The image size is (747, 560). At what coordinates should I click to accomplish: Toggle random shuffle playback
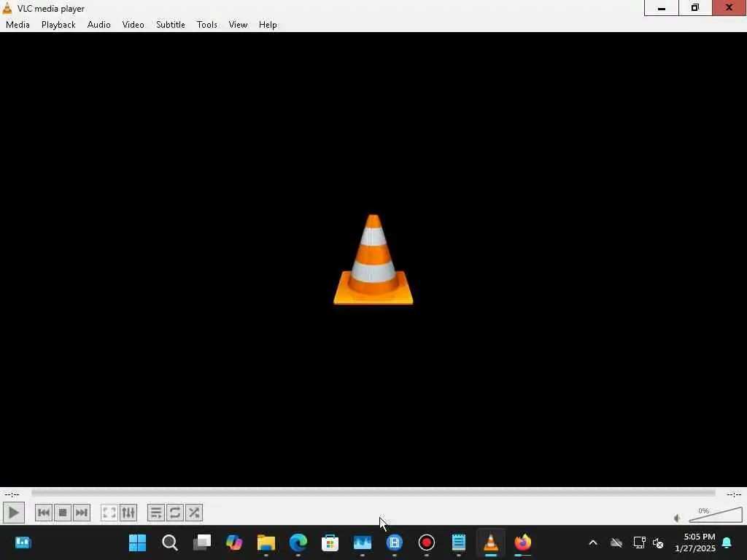[x=194, y=513]
